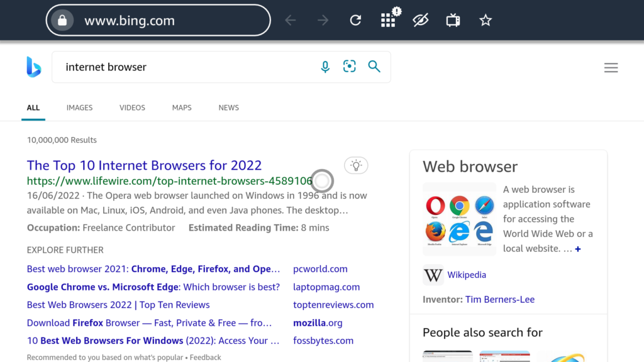Click the magnifier search icon
The image size is (644, 362).
(374, 67)
